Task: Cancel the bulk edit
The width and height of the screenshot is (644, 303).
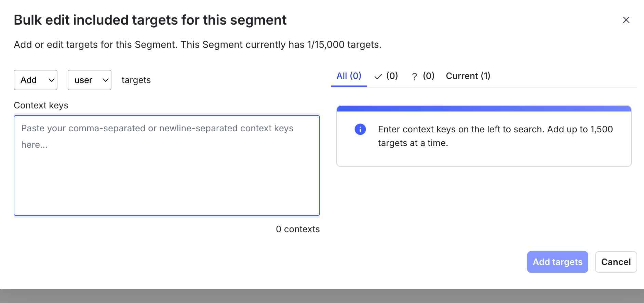Action: (x=616, y=262)
